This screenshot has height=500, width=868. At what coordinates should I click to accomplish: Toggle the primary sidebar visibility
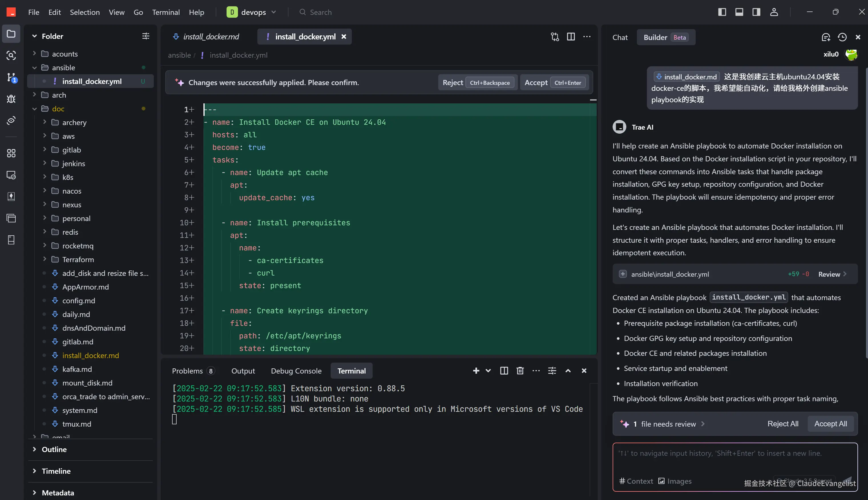coord(722,12)
